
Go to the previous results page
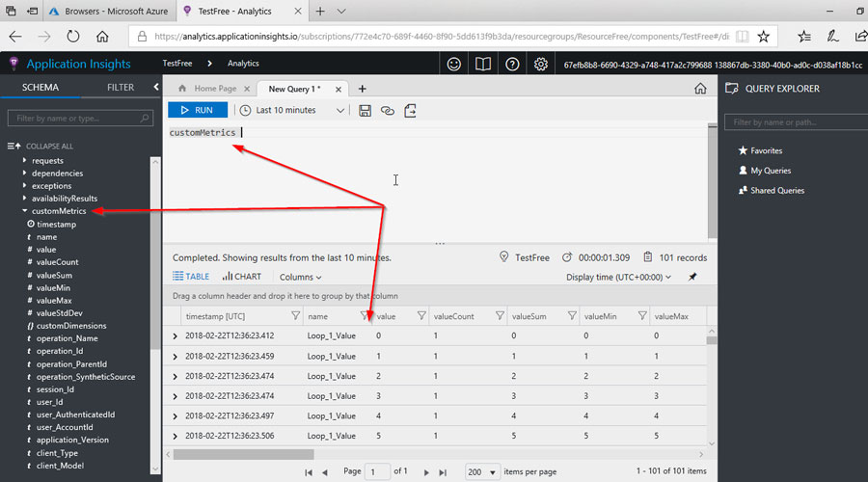325,472
